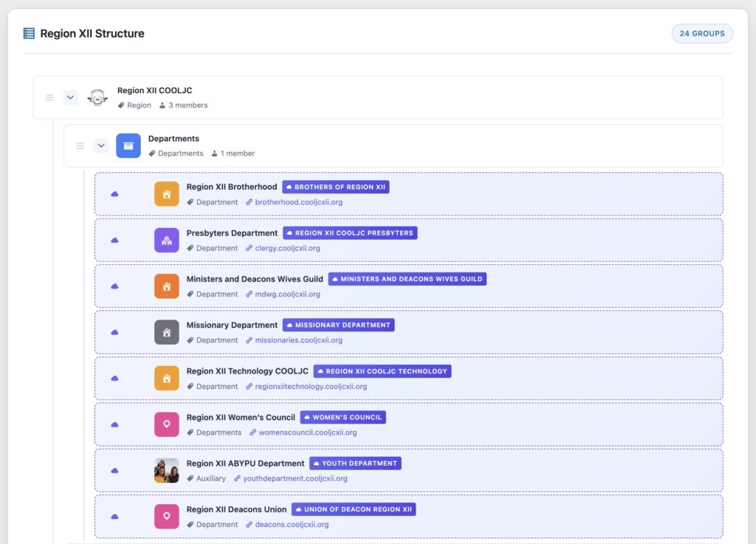
Task: Collapse the Departments group
Action: [x=101, y=145]
